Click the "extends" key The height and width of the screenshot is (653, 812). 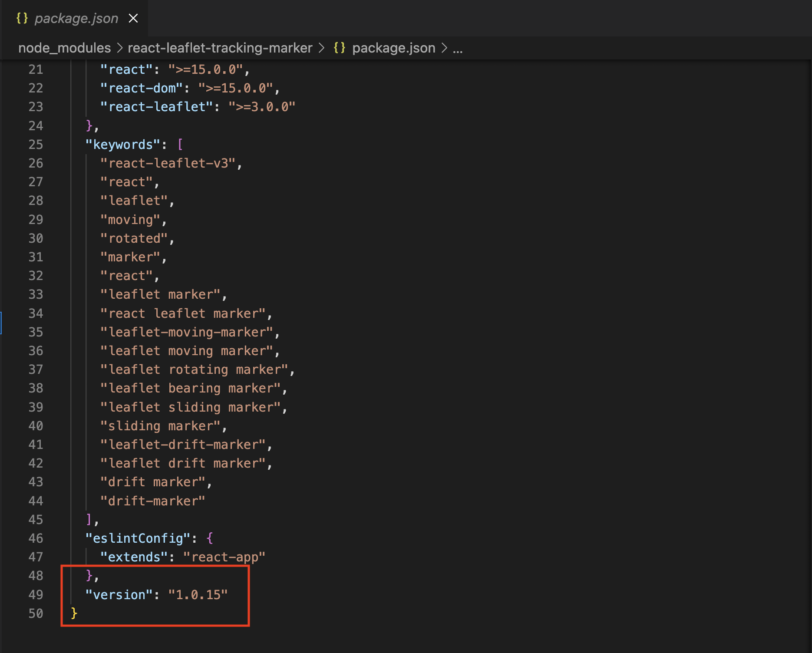click(x=134, y=557)
